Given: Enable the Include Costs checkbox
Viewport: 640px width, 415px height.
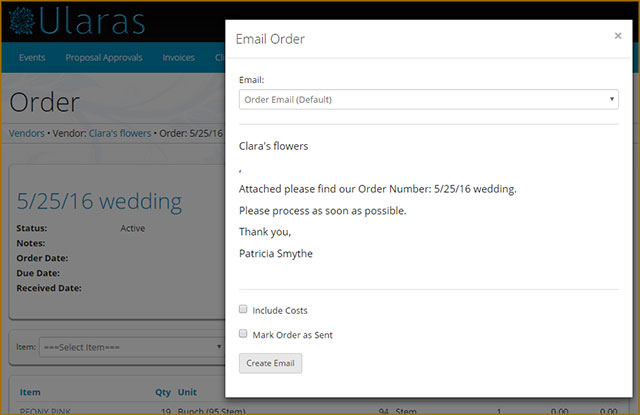Looking at the screenshot, I should (243, 309).
